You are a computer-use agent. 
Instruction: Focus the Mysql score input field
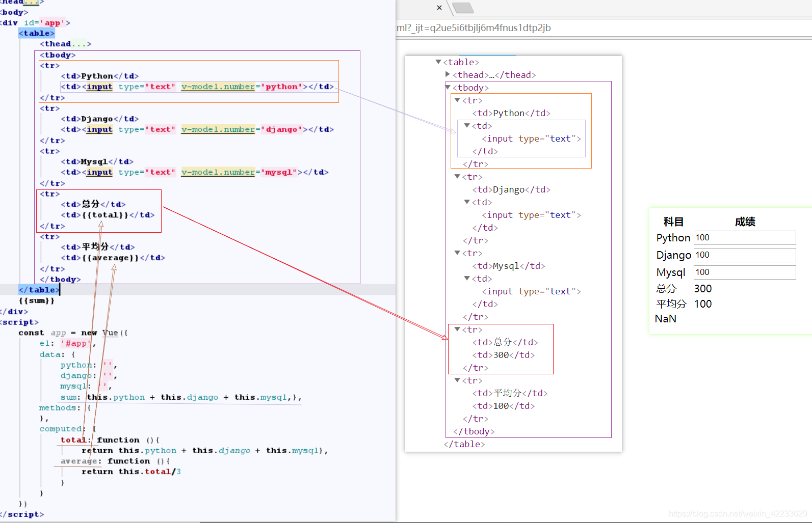(744, 272)
